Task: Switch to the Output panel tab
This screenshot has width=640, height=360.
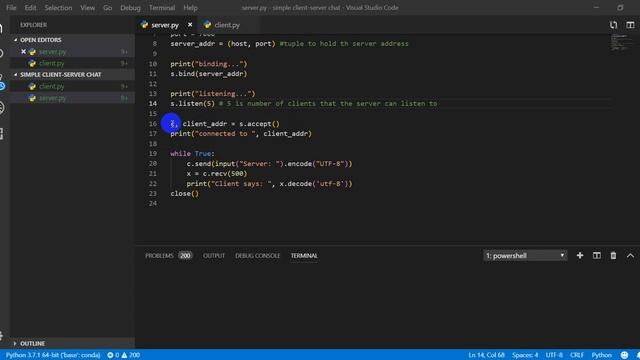Action: point(214,256)
